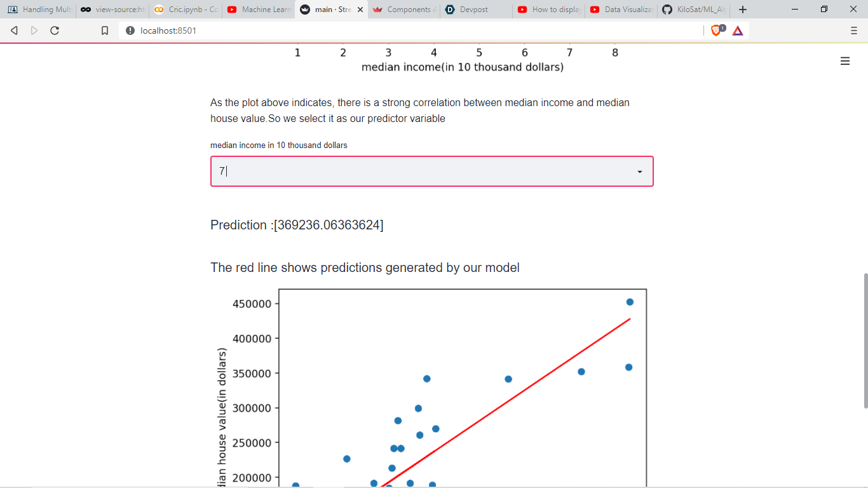Click the grayed forward navigation arrow
Image resolution: width=868 pixels, height=488 pixels.
tap(34, 30)
